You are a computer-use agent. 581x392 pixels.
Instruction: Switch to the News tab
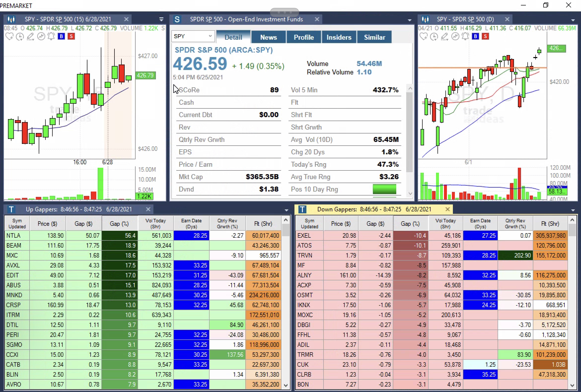pyautogui.click(x=268, y=37)
